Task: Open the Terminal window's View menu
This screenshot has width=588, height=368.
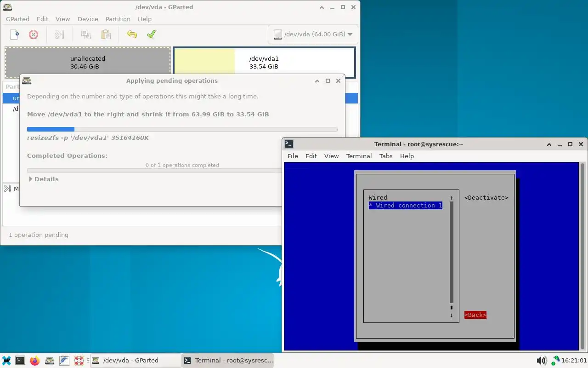Action: (x=331, y=156)
